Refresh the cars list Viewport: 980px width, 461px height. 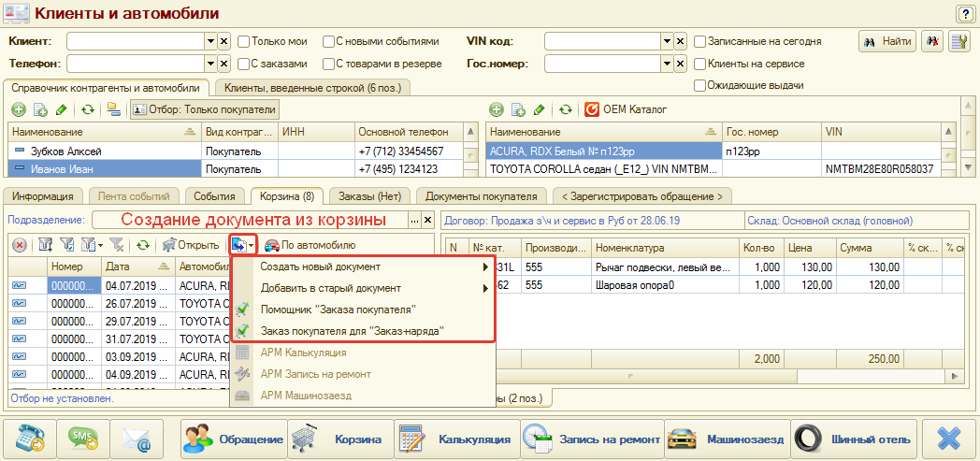tap(565, 110)
